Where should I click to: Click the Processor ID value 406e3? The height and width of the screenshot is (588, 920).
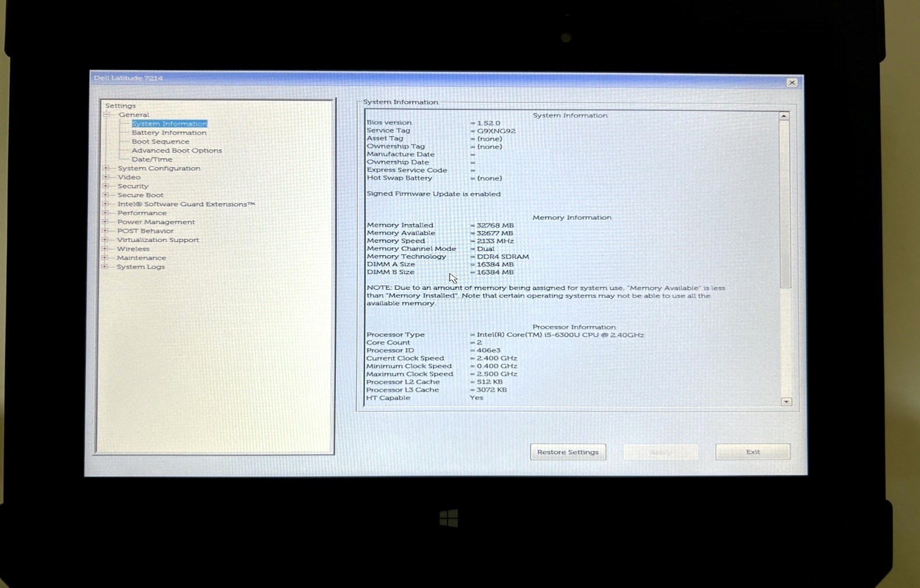(489, 350)
